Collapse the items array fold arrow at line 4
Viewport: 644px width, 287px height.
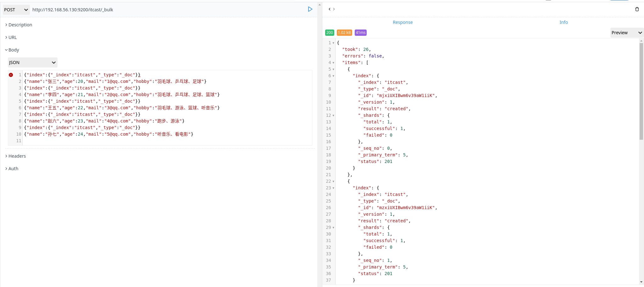click(x=333, y=62)
